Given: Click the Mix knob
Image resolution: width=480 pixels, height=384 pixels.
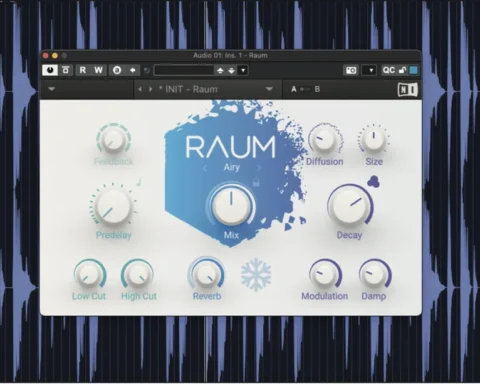Looking at the screenshot, I should pos(231,204).
